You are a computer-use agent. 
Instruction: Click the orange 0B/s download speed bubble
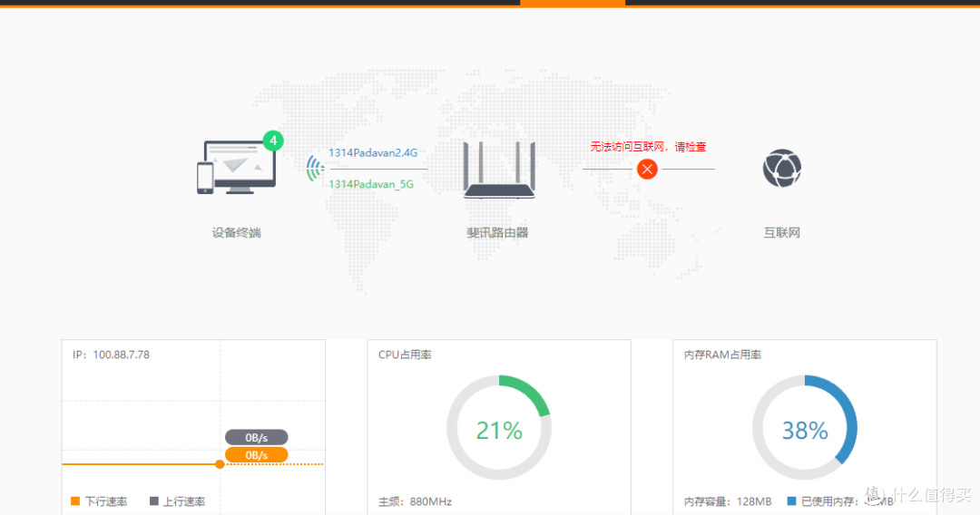256,455
